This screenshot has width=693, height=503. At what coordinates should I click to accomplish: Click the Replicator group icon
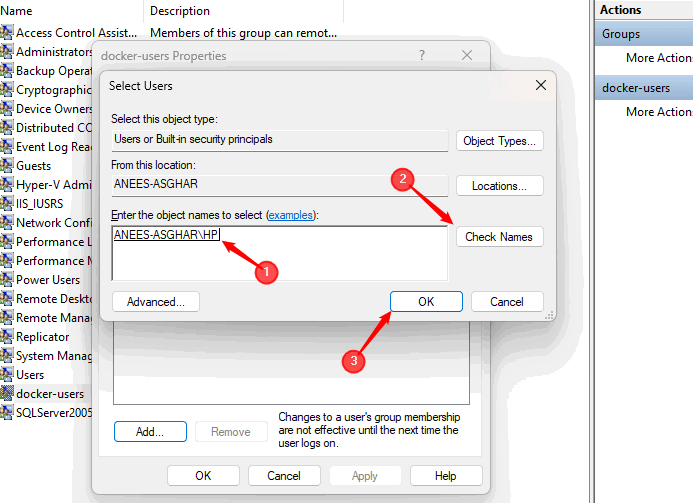tap(7, 337)
